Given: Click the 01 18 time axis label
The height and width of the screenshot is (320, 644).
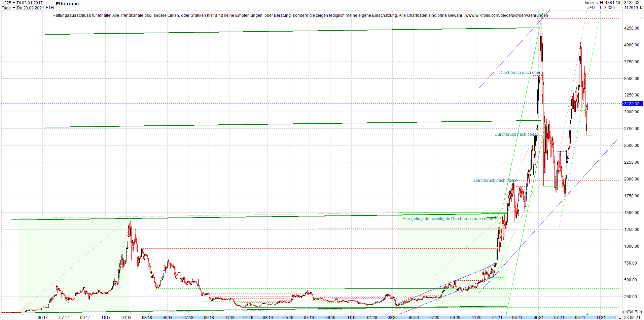Looking at the screenshot, I should [x=127, y=317].
